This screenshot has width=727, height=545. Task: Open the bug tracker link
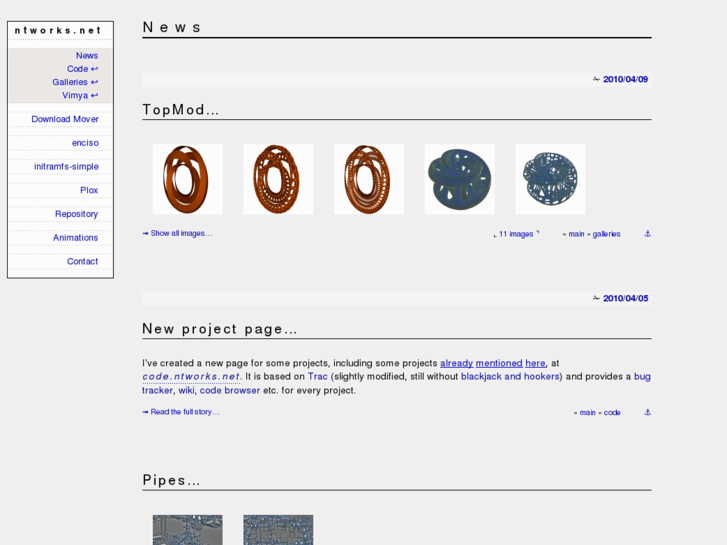tap(642, 377)
